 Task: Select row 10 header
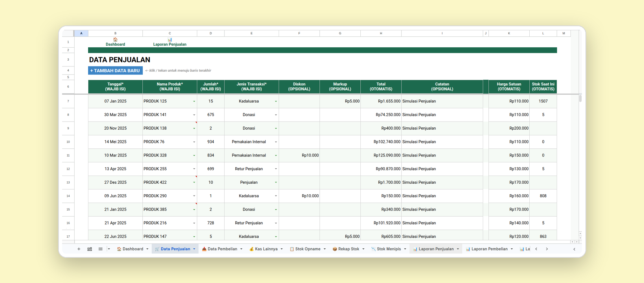click(x=68, y=142)
